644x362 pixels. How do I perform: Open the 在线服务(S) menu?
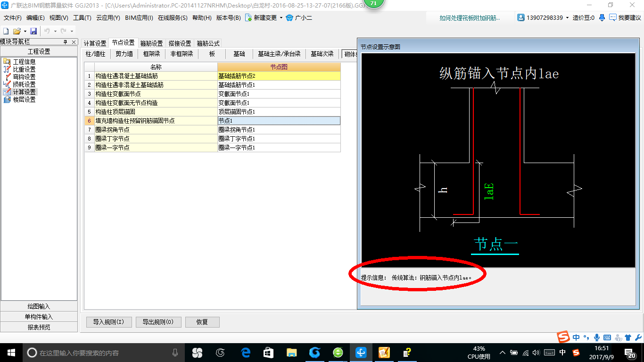coord(173,18)
